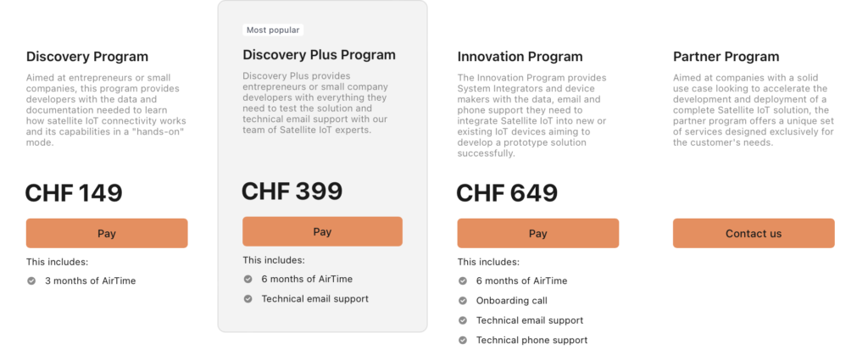Click the Most popular badge

click(x=273, y=30)
